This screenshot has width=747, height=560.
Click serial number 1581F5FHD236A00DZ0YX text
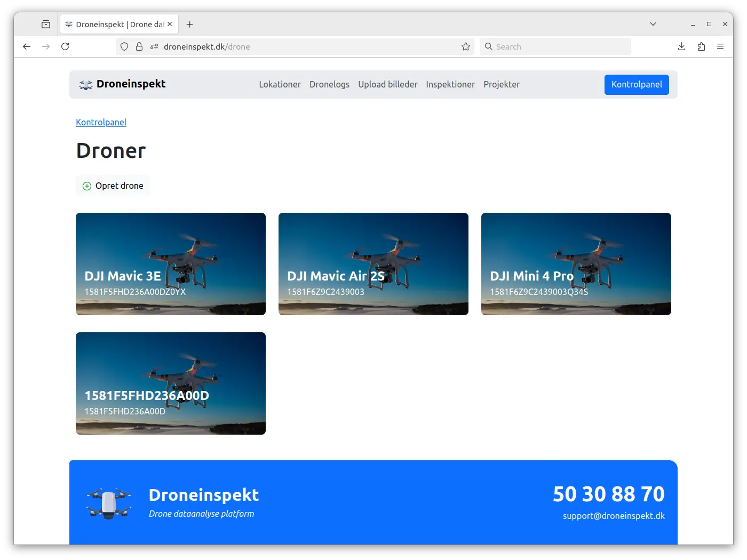click(x=135, y=292)
